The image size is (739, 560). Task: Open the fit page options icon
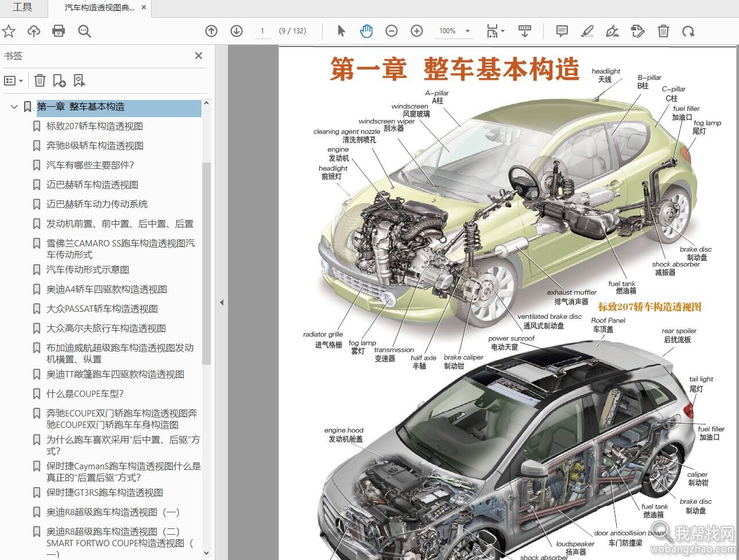[x=495, y=31]
